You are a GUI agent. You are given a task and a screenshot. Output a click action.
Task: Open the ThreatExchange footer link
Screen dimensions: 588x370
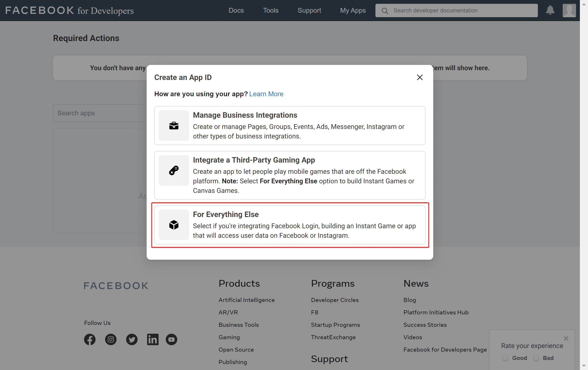pos(333,337)
